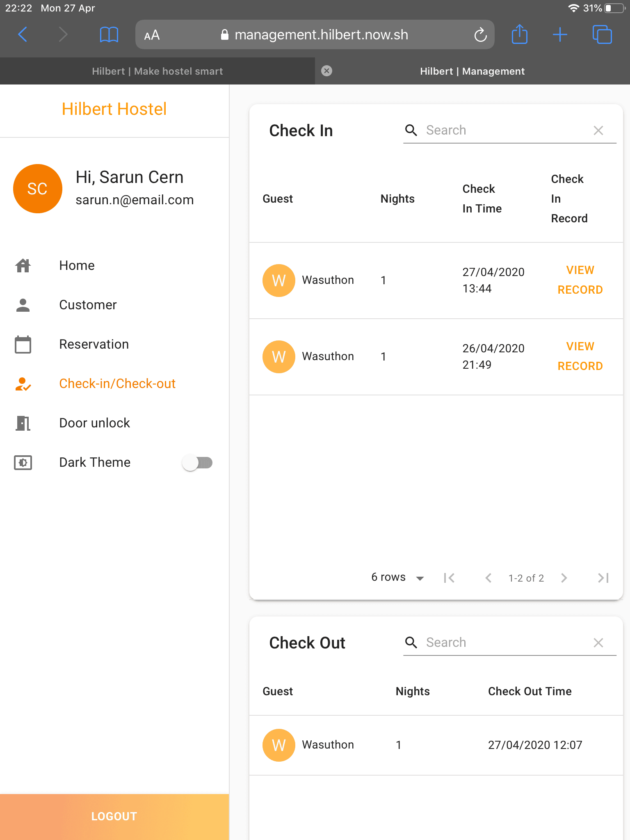Go to Reservation in the sidebar
This screenshot has height=840, width=630.
[x=114, y=344]
